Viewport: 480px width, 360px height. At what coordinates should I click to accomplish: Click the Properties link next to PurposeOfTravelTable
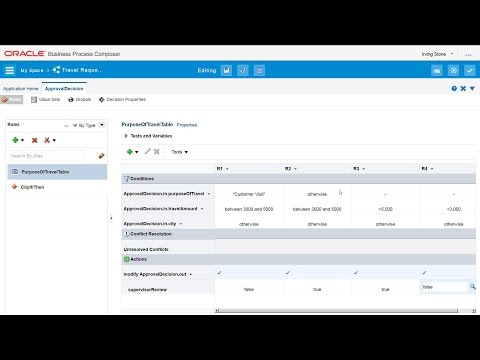pos(187,125)
